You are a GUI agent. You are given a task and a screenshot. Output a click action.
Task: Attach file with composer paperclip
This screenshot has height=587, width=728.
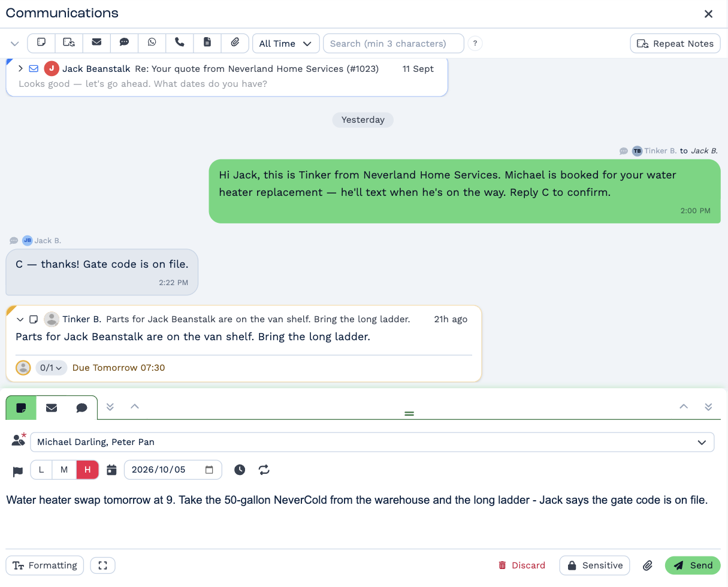click(647, 565)
